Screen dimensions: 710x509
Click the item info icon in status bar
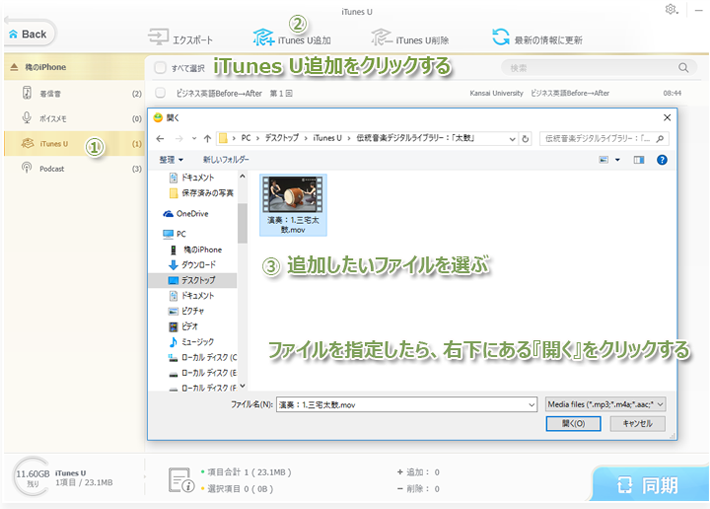(181, 481)
